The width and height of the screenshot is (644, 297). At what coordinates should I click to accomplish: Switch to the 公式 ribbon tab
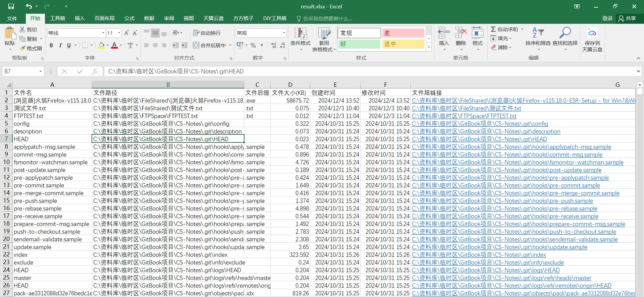click(x=129, y=18)
